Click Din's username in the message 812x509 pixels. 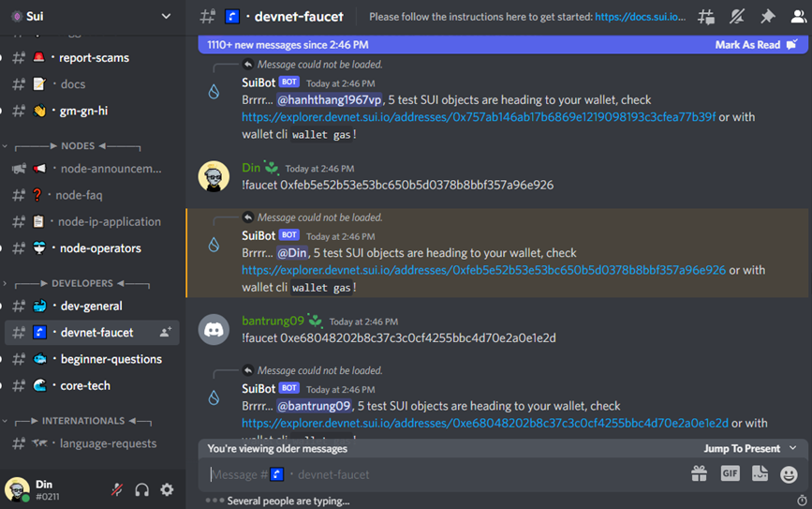[251, 168]
